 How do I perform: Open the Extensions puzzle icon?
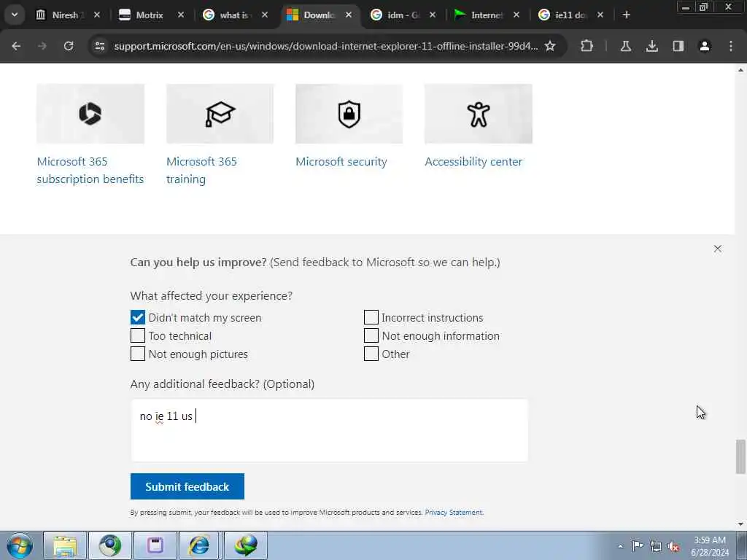[x=587, y=46]
